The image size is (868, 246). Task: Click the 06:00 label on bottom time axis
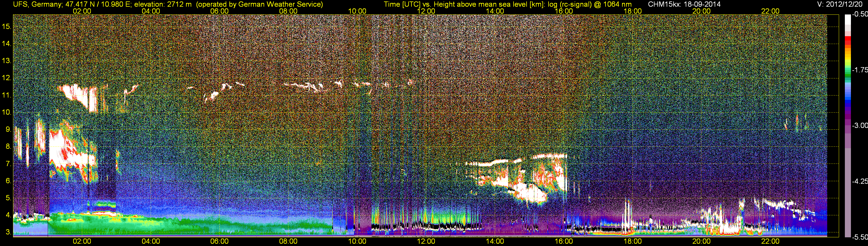(219, 242)
